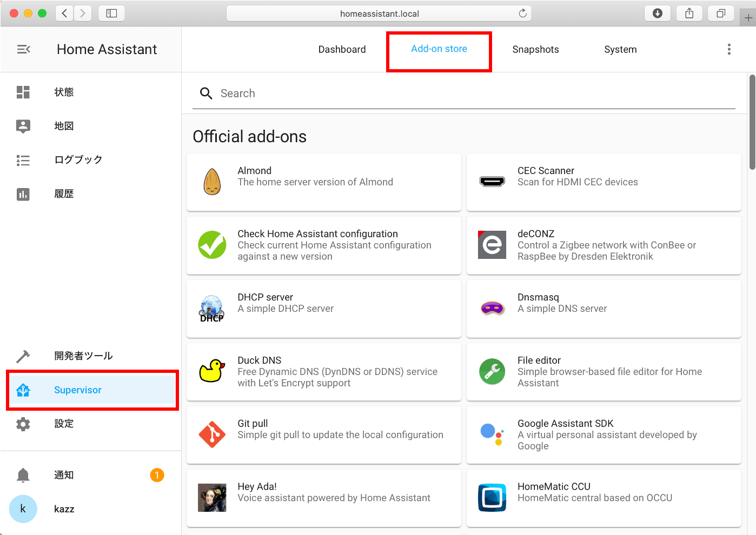Click the Hey Ada! portrait thumbnail
Screen dimensions: 756x535
pyautogui.click(x=212, y=498)
